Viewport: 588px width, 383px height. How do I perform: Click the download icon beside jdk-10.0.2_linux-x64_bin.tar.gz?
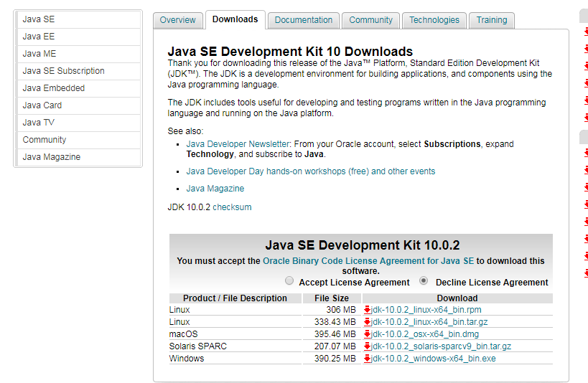(367, 322)
